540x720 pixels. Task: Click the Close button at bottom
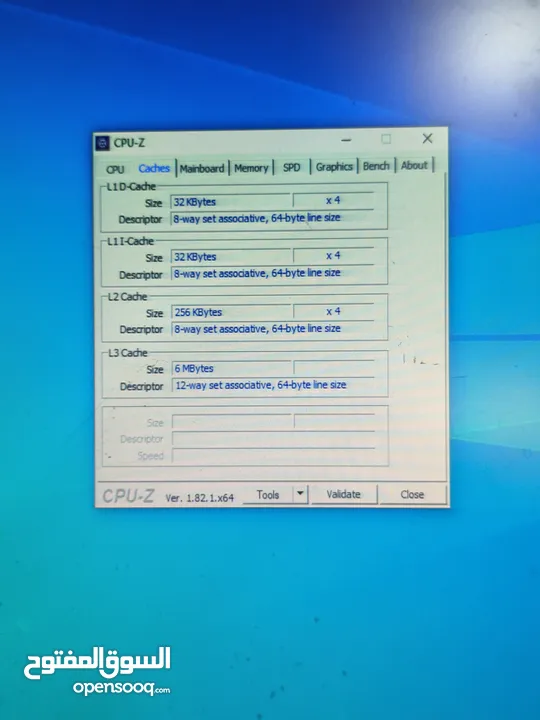412,495
